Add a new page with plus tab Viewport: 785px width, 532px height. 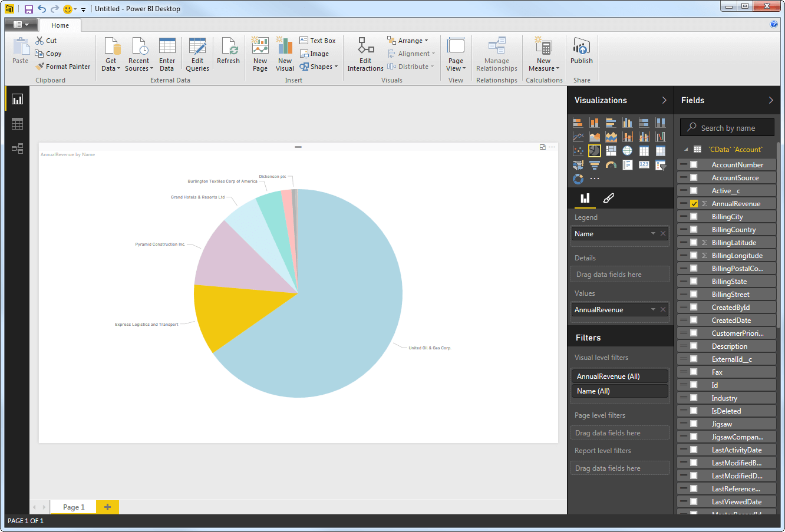107,507
